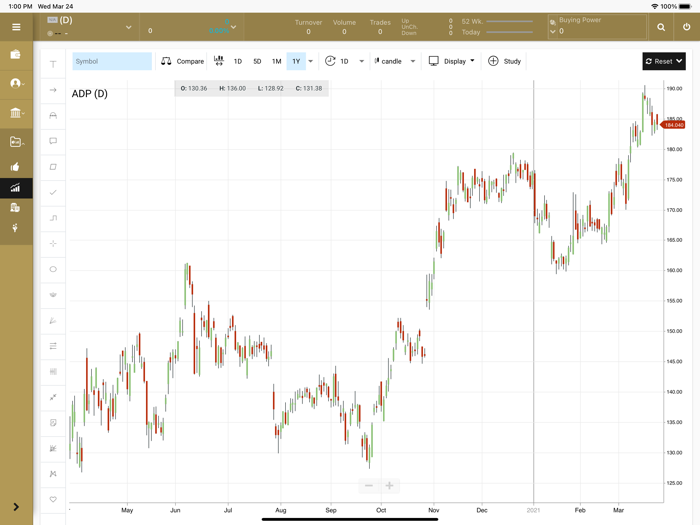This screenshot has height=525, width=700.
Task: Click the 184.040 current price tag
Action: 673,125
